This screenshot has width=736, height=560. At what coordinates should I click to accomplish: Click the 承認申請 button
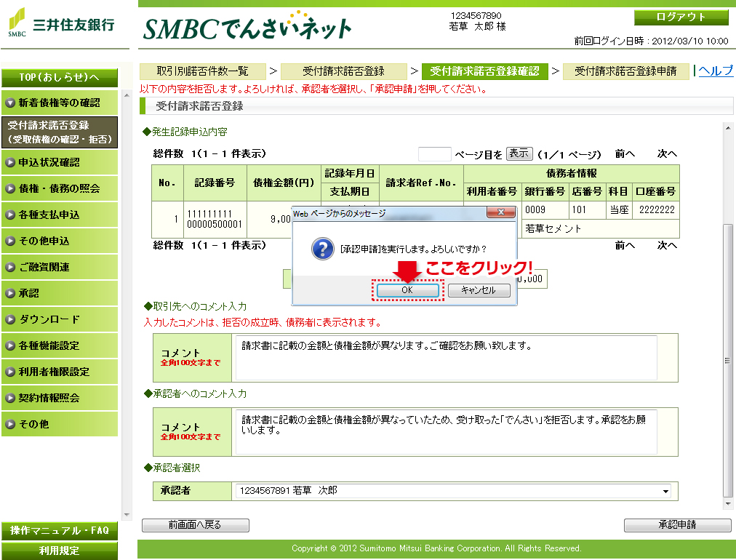coord(677,525)
